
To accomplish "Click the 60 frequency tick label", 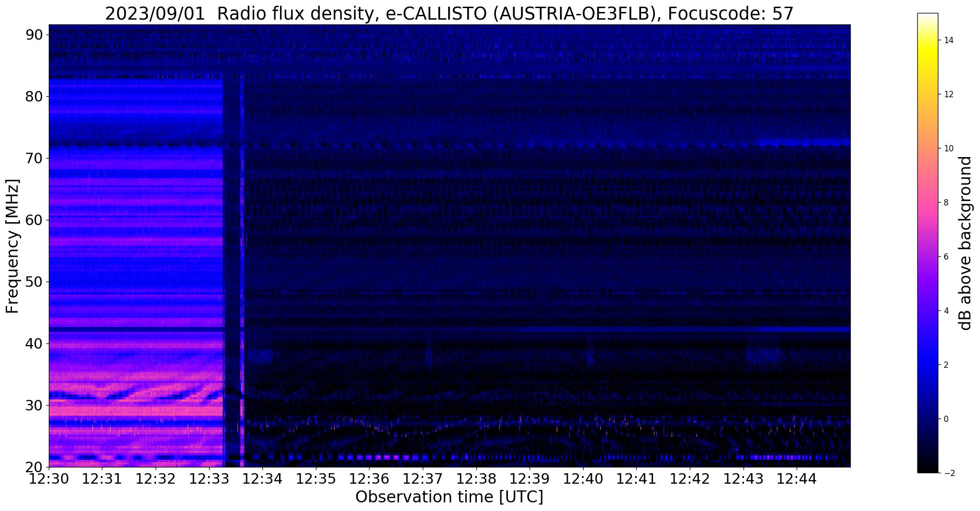I will point(34,220).
